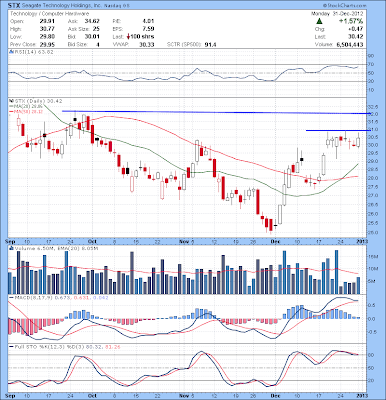Viewport: 386px width, 400px height.
Task: Click the StockCharts.com copyright label
Action: coord(344,6)
